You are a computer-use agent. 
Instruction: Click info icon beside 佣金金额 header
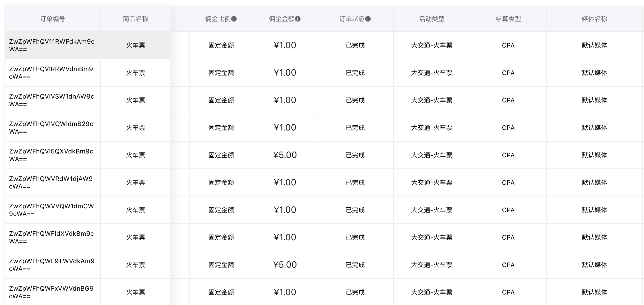(298, 19)
